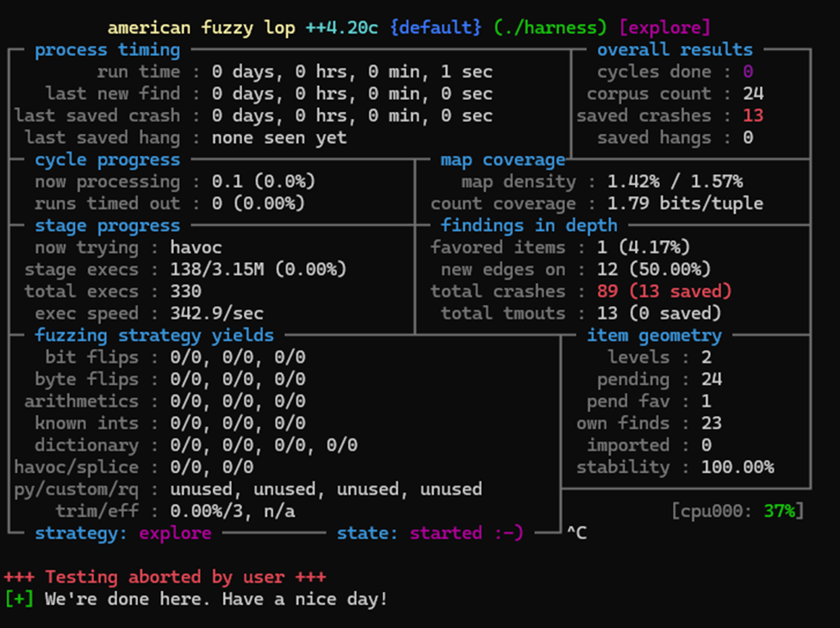Screen dimensions: 840x628
Task: Click the [explore] mode badge in title
Action: coord(665,27)
